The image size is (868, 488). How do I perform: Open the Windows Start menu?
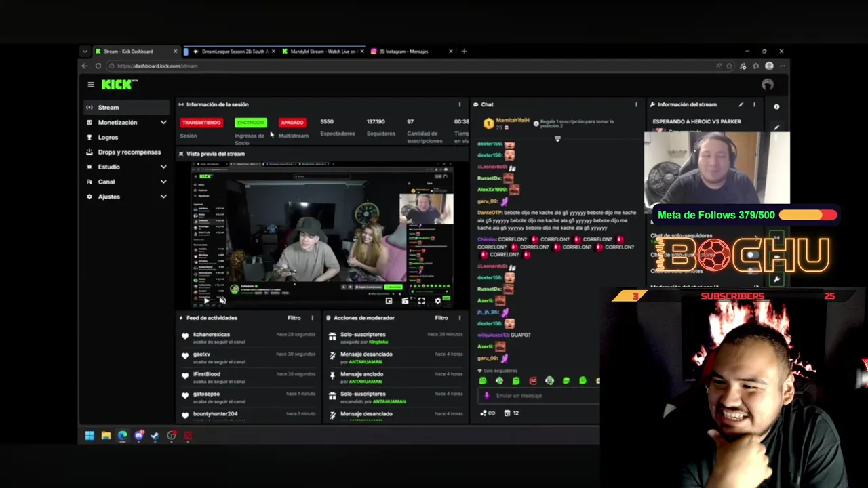90,436
